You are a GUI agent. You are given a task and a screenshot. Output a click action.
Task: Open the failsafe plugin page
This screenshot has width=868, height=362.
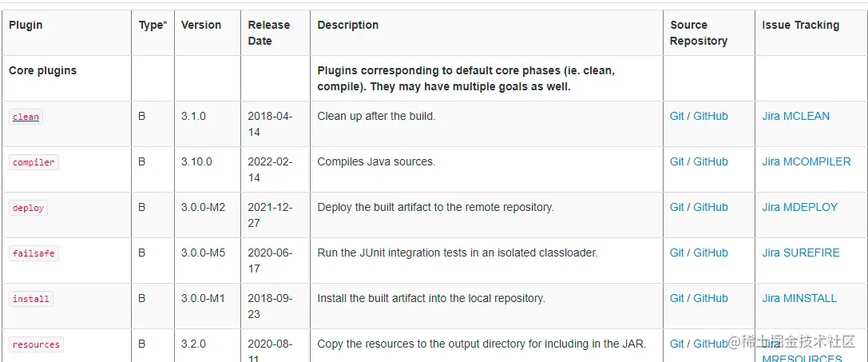click(x=34, y=253)
